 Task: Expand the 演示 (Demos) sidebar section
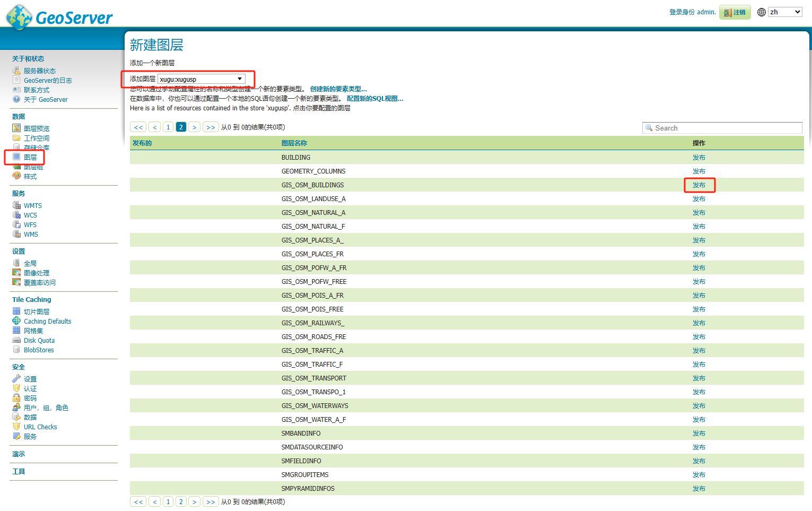19,454
